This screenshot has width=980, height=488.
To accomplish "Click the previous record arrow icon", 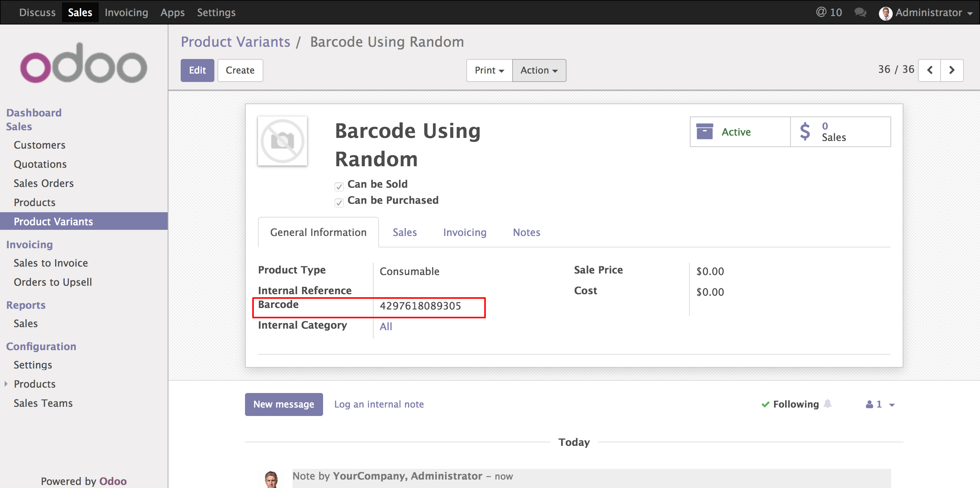I will click(929, 70).
